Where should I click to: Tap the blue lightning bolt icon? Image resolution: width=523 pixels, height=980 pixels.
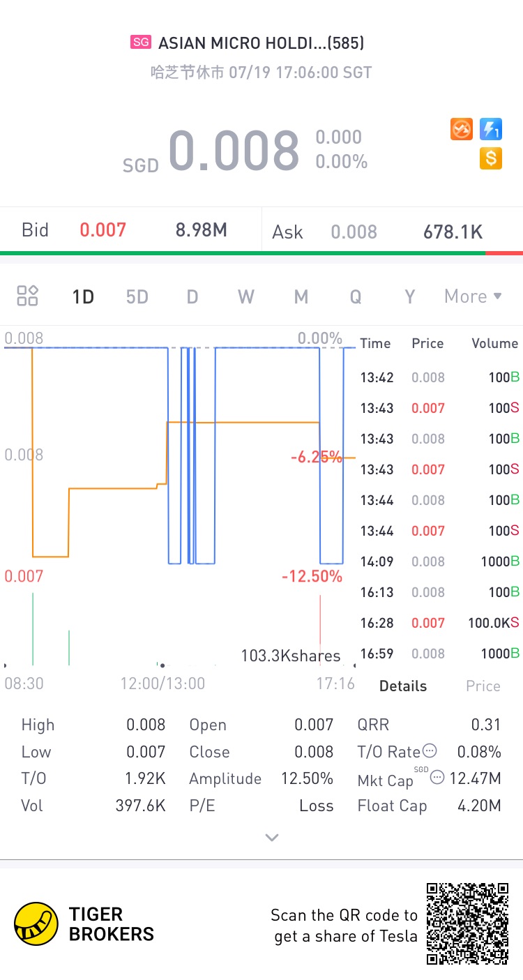click(491, 129)
